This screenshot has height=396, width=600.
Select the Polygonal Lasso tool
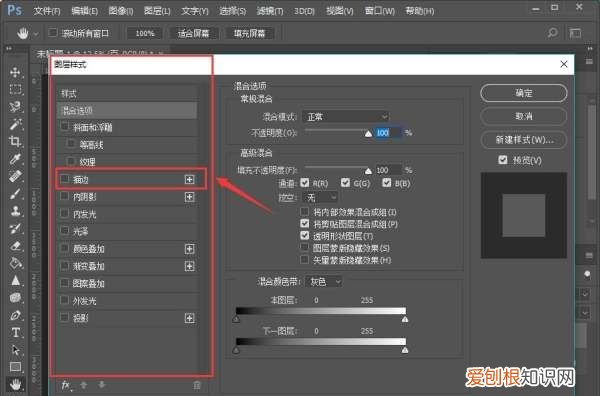tap(15, 107)
